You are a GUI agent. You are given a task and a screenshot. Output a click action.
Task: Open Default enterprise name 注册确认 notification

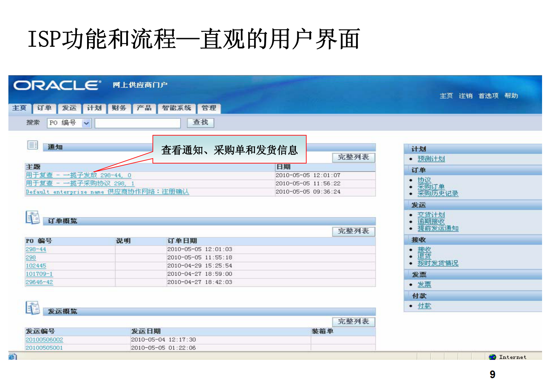pos(107,192)
